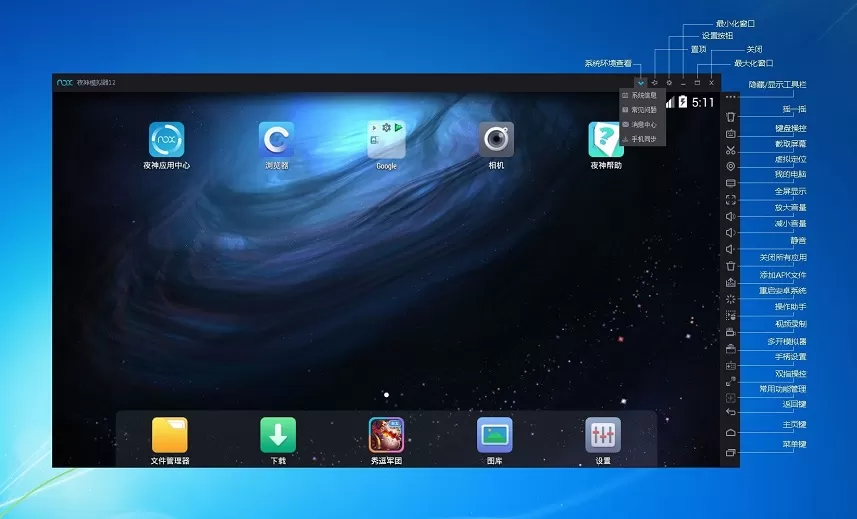Toggle mute speaker icon in sidebar

731,249
